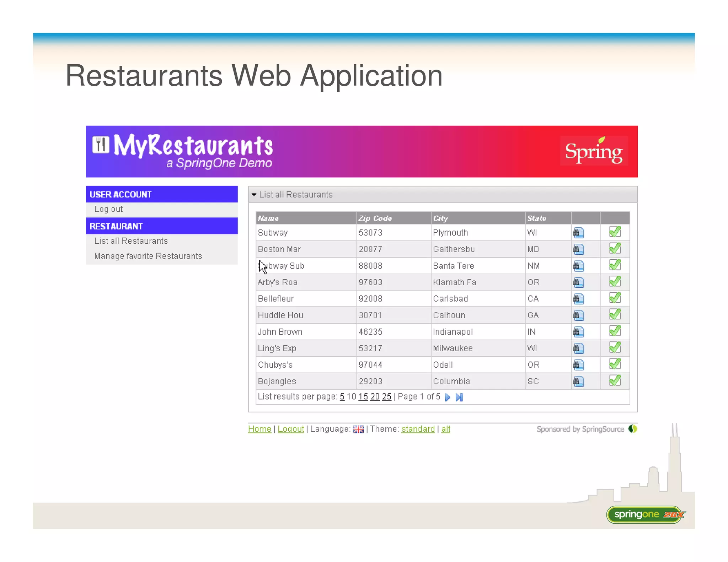Go to next page arrow
This screenshot has width=728, height=562.
pos(448,397)
